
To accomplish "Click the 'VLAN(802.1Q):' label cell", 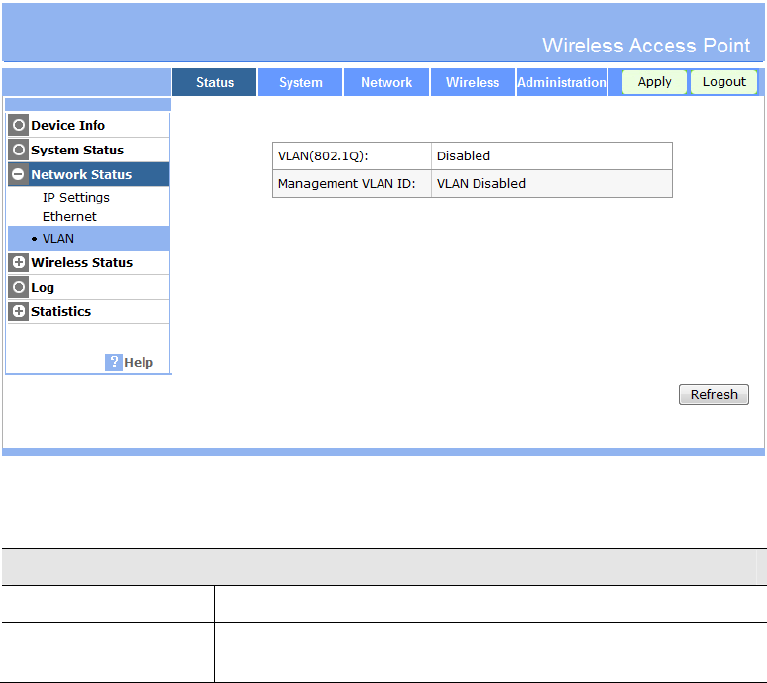I will coord(352,156).
